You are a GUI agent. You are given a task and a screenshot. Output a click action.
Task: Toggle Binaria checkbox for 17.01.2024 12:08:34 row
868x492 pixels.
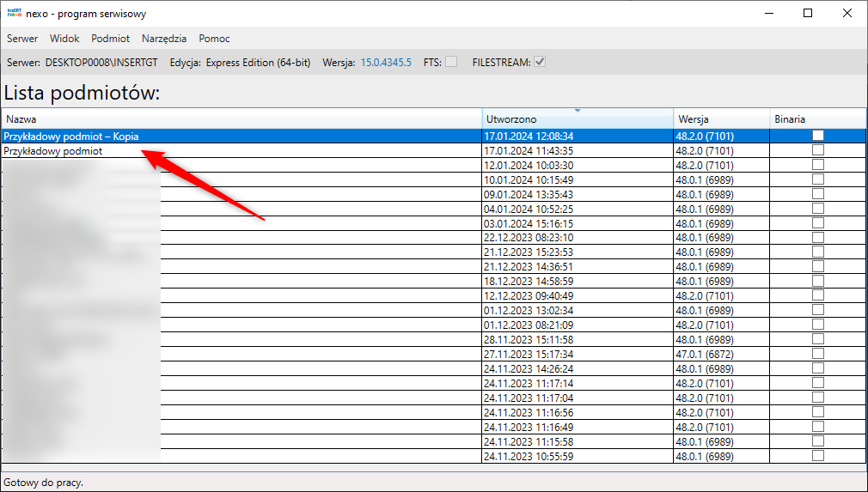click(x=817, y=136)
